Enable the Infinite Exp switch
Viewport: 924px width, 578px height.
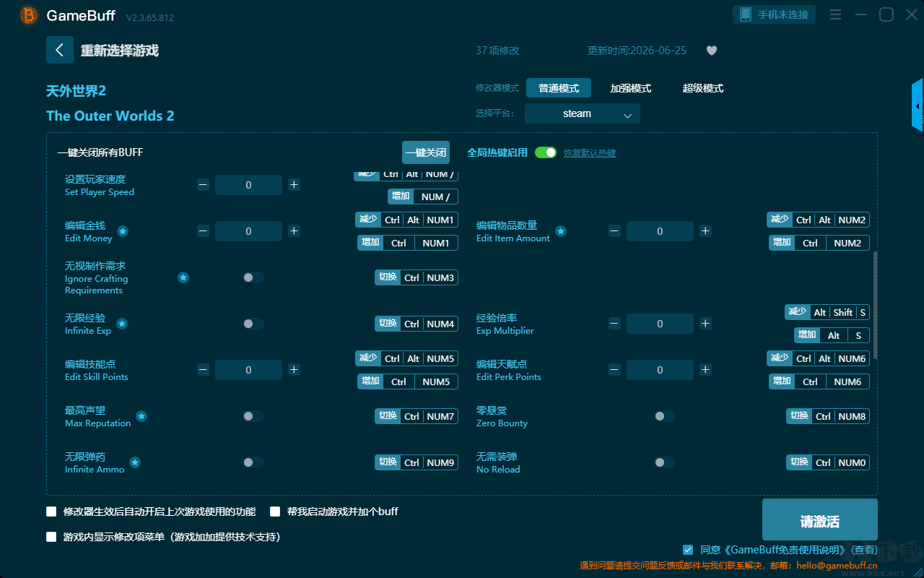click(253, 324)
